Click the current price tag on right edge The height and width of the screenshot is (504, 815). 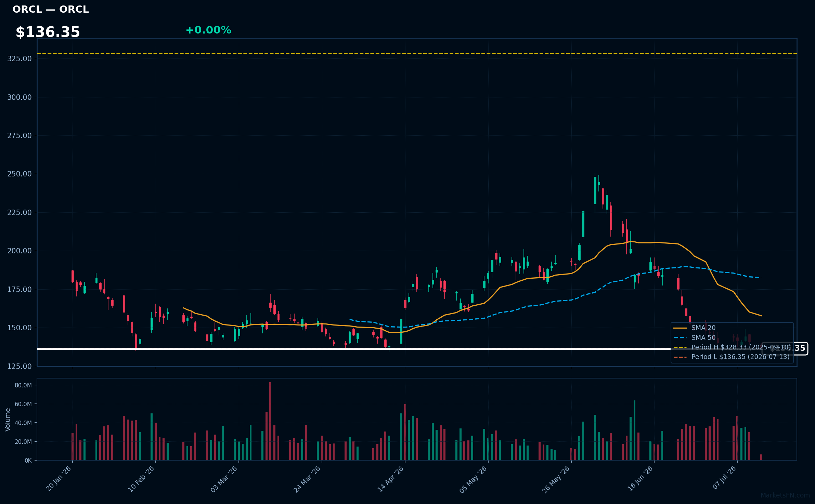click(x=785, y=348)
